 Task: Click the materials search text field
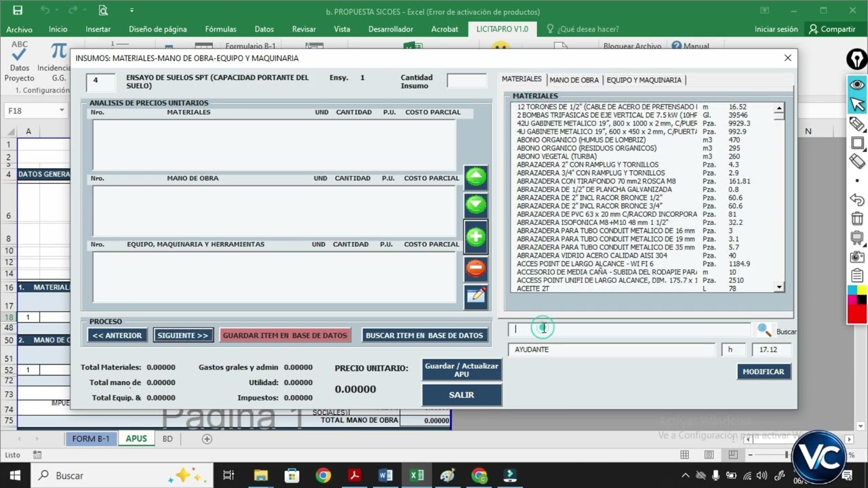(629, 329)
